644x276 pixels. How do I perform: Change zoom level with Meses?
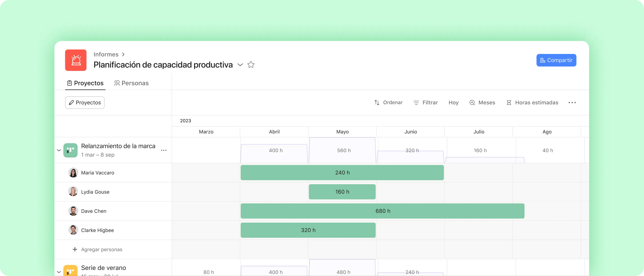point(482,103)
